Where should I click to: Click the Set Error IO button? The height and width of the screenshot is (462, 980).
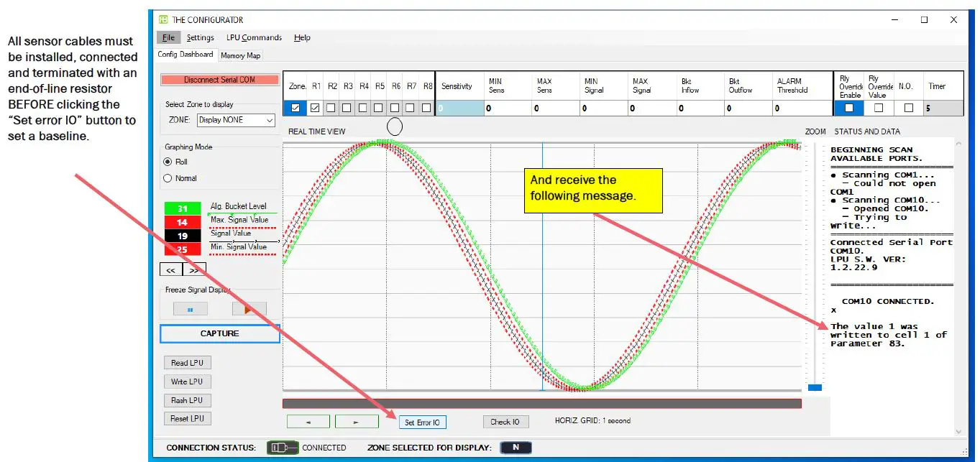point(422,422)
